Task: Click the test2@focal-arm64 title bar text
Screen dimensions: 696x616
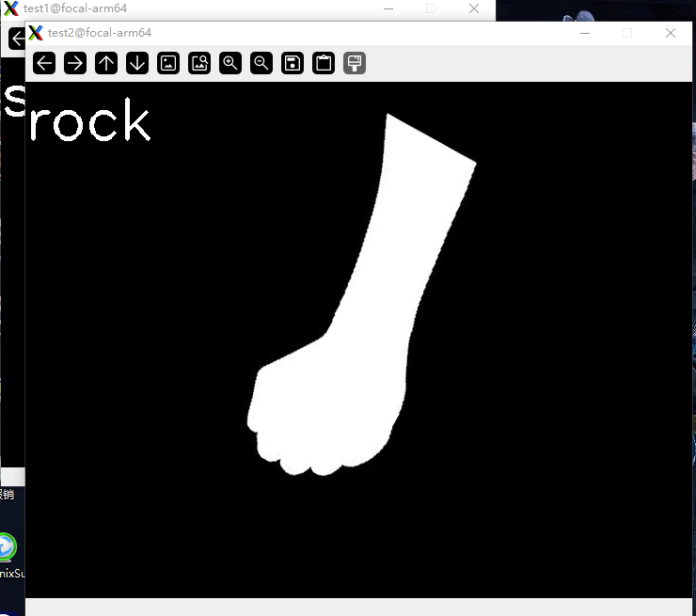Action: pyautogui.click(x=100, y=33)
